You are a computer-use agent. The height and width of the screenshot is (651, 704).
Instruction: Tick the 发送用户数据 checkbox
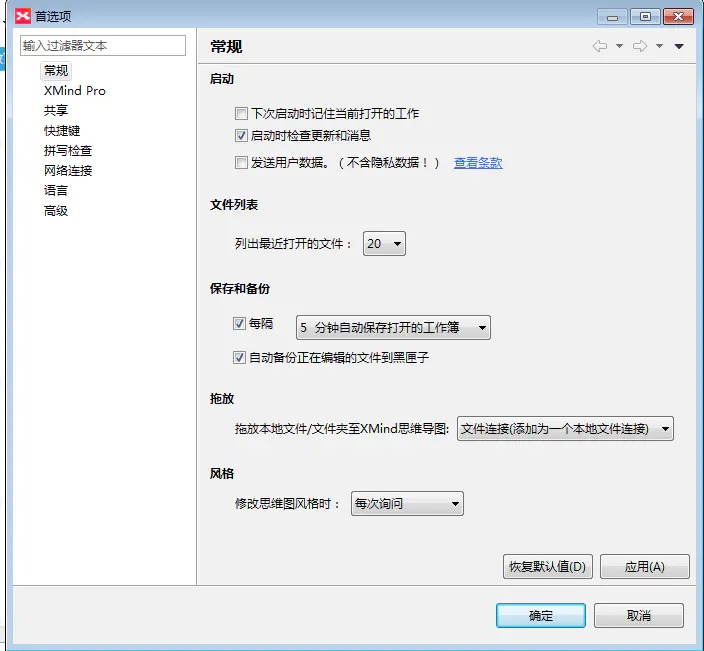pos(241,162)
